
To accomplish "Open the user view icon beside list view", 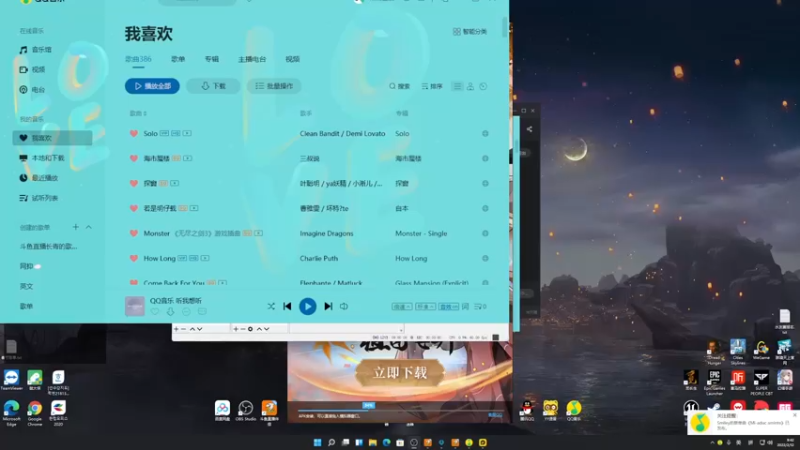I will click(470, 86).
